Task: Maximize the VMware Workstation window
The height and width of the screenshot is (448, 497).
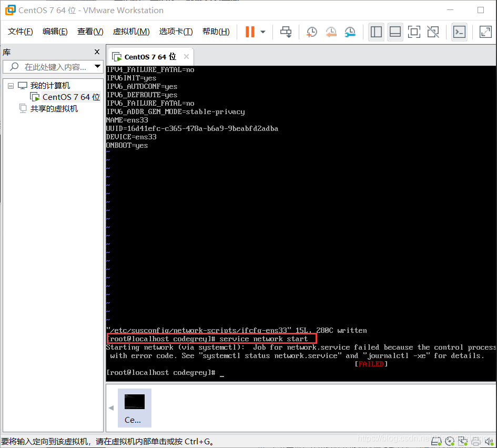Action: click(481, 10)
